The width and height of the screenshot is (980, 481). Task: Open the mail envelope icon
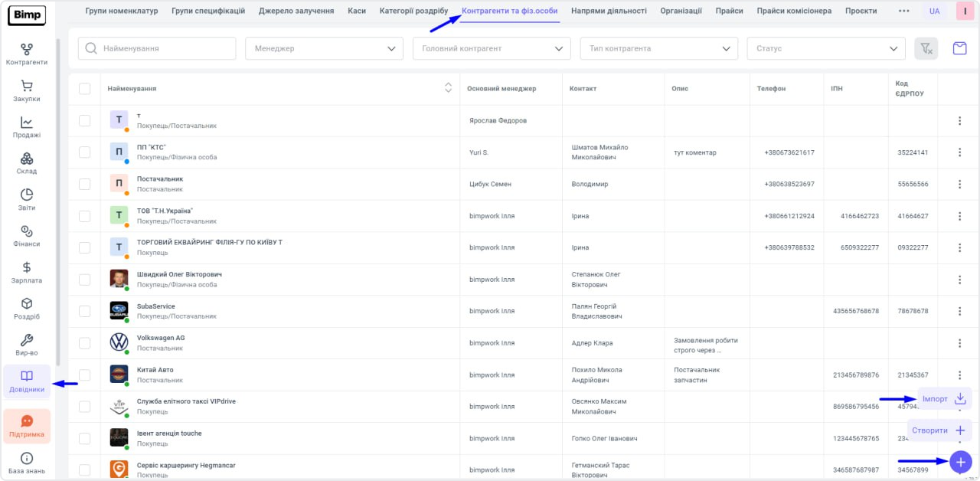pyautogui.click(x=959, y=48)
